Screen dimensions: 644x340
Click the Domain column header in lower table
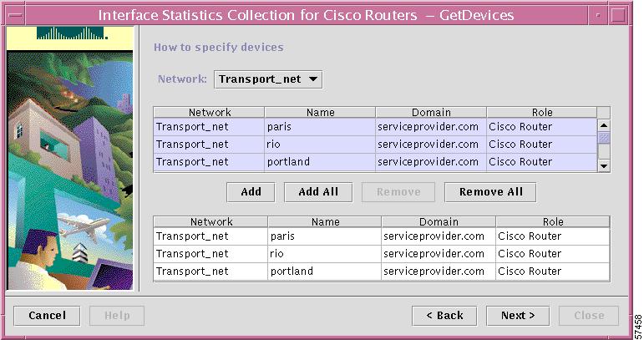click(x=439, y=222)
